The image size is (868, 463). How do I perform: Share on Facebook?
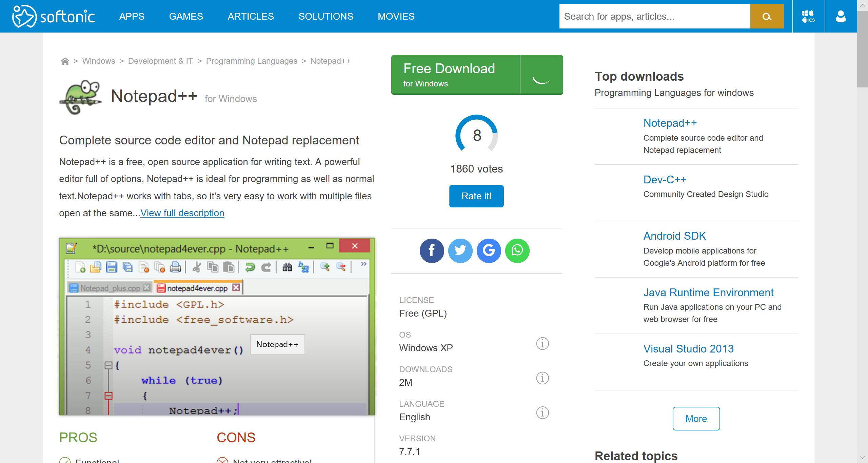pos(432,251)
